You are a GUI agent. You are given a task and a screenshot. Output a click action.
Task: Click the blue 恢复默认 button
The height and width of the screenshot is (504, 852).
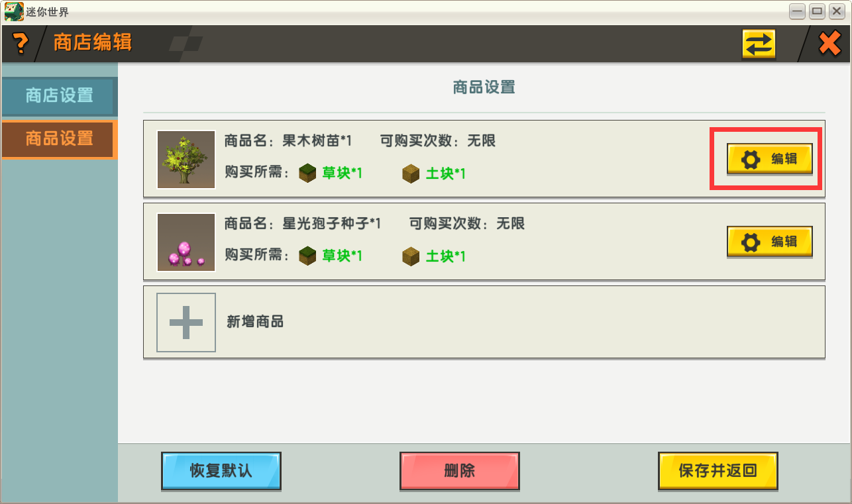[x=221, y=471]
